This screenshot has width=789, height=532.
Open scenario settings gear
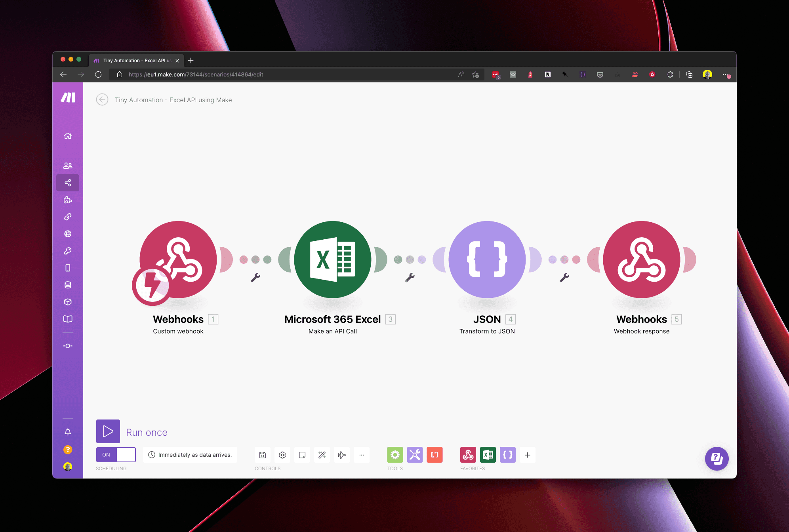(x=282, y=455)
